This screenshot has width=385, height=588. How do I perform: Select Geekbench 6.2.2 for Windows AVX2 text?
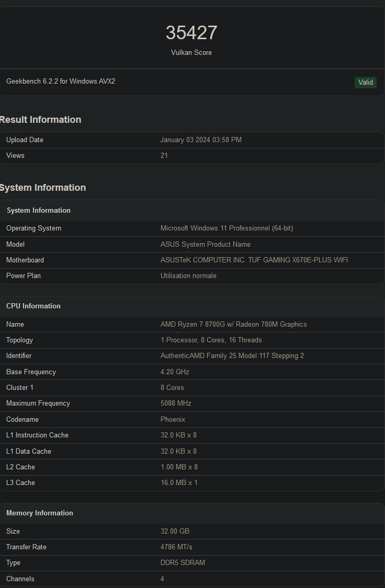click(x=61, y=82)
